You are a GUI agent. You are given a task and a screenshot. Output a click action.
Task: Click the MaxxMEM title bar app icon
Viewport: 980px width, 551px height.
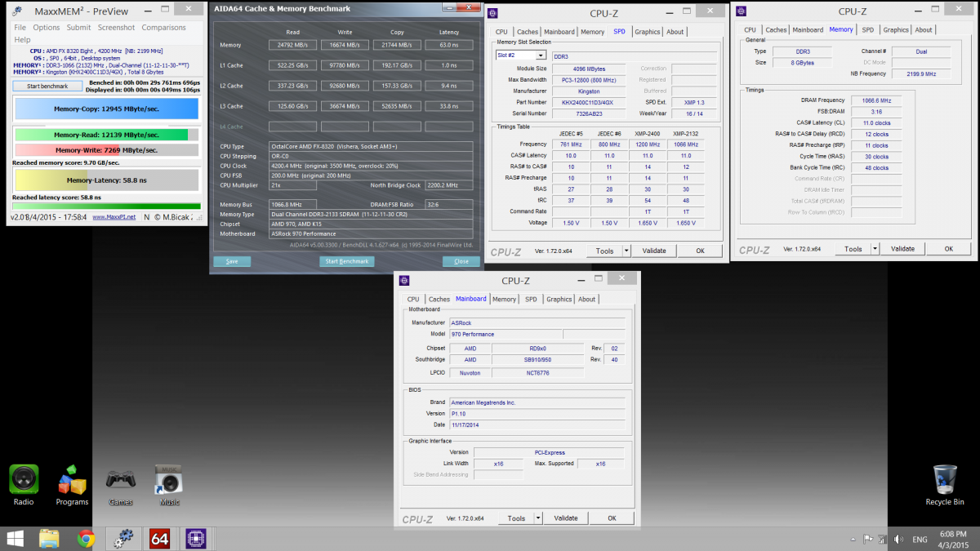pyautogui.click(x=18, y=12)
